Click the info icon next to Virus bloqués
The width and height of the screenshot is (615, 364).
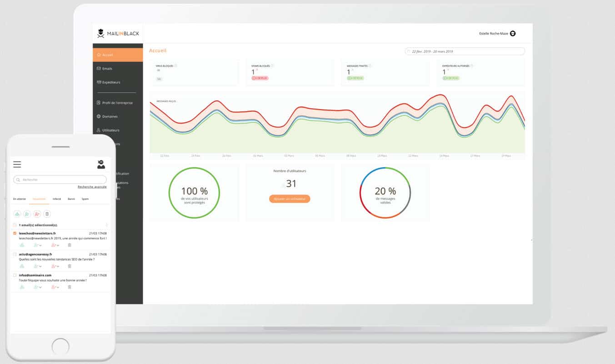click(176, 65)
